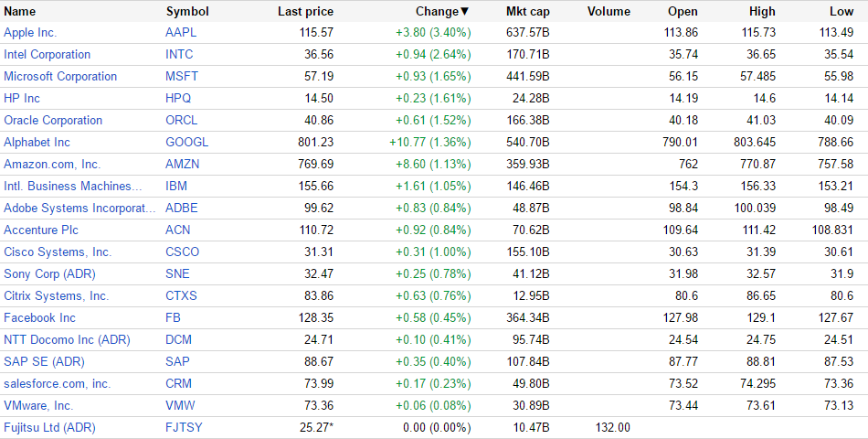Click the VMW ticker symbol
The height and width of the screenshot is (439, 868).
[180, 405]
